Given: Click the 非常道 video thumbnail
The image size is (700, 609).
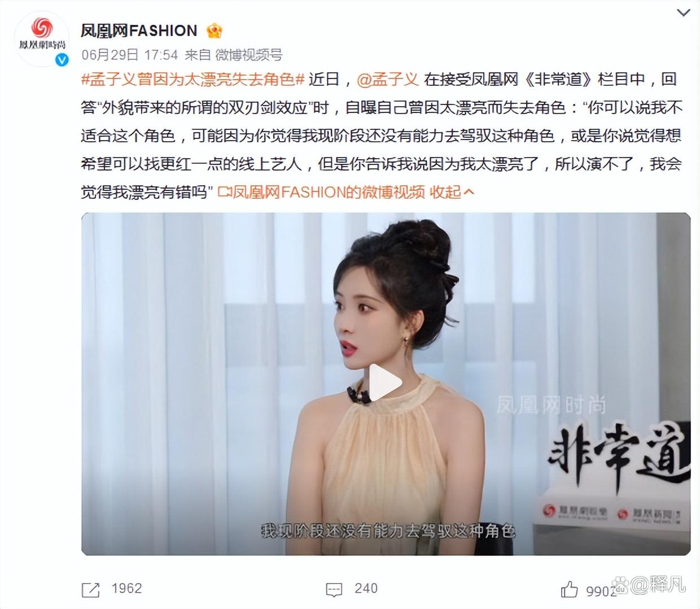Looking at the screenshot, I should [386, 384].
